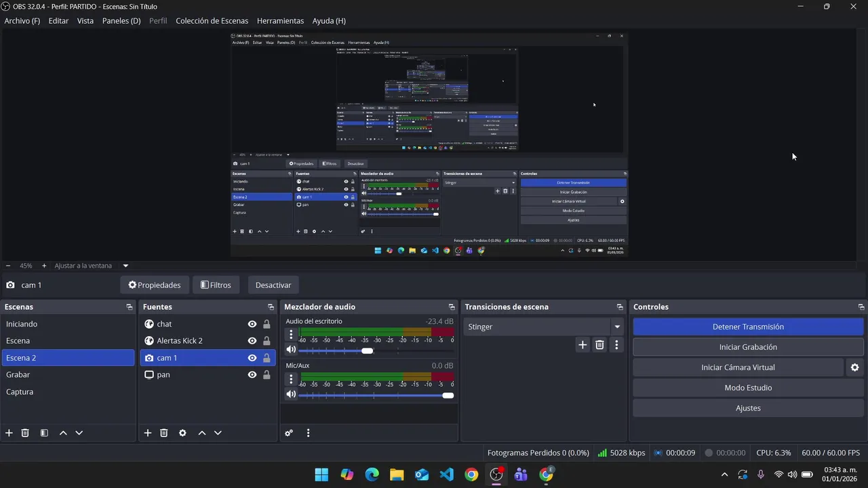Open the Herramientas menu

(x=280, y=21)
